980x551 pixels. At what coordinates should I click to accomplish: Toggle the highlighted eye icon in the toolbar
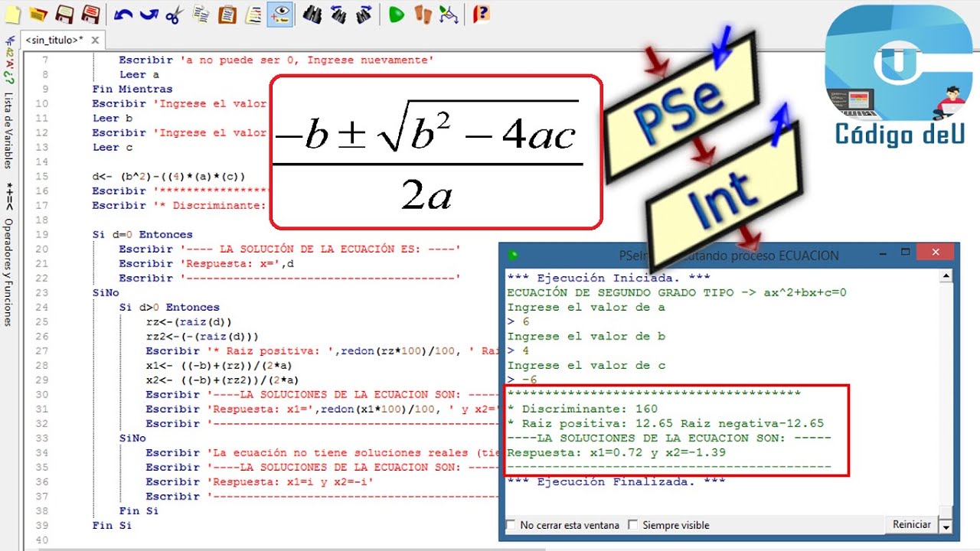coord(280,14)
